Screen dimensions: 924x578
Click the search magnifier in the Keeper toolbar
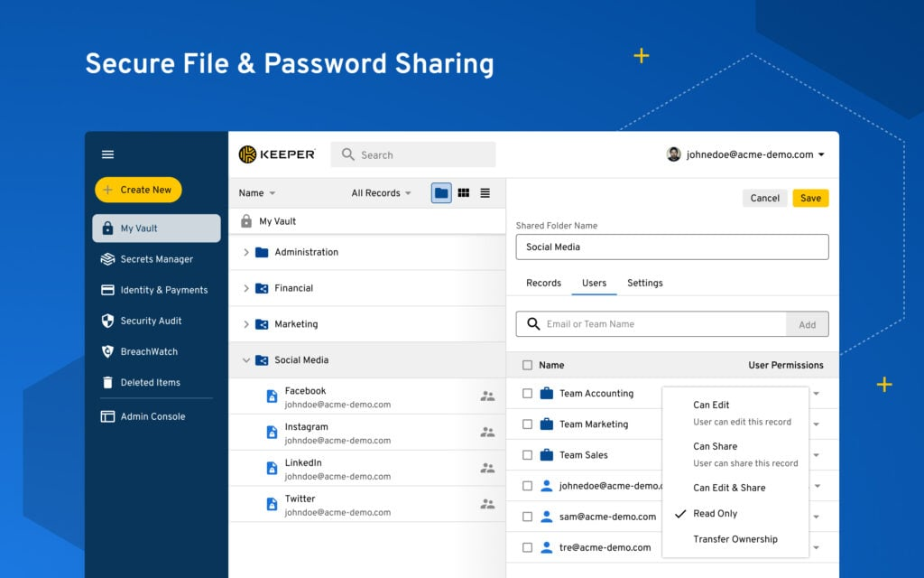(x=347, y=154)
